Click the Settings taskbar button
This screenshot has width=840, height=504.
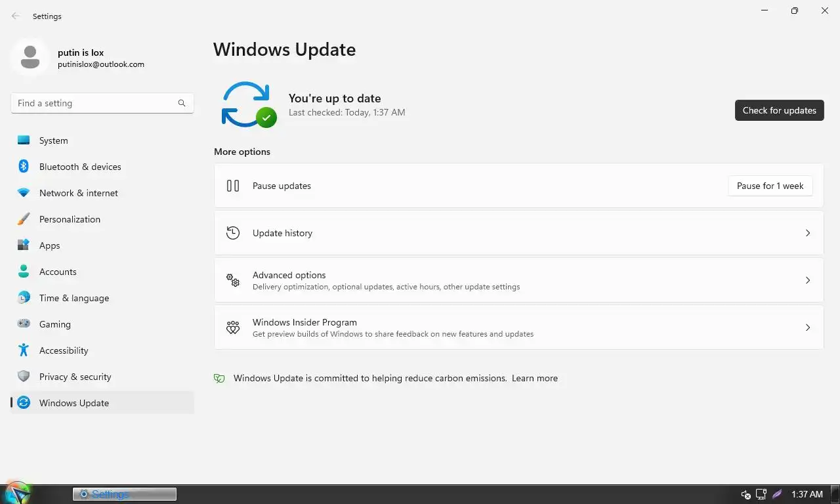coord(125,494)
